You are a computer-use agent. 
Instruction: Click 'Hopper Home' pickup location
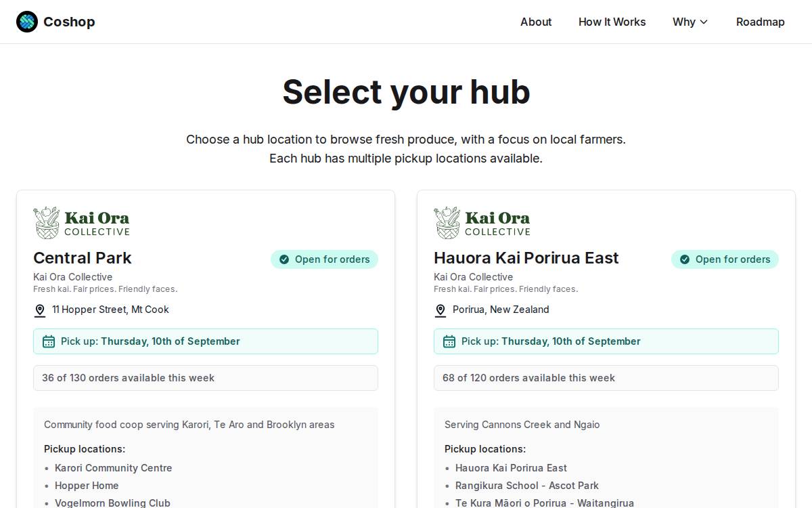(x=87, y=486)
